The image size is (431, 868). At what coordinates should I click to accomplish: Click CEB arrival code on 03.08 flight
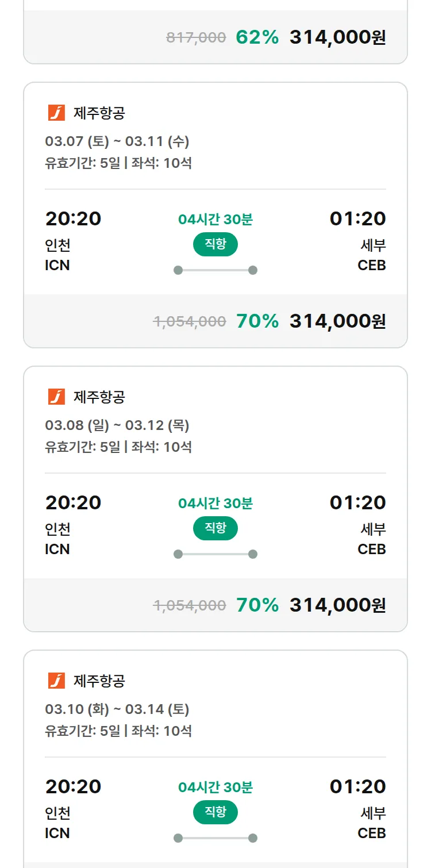[371, 550]
